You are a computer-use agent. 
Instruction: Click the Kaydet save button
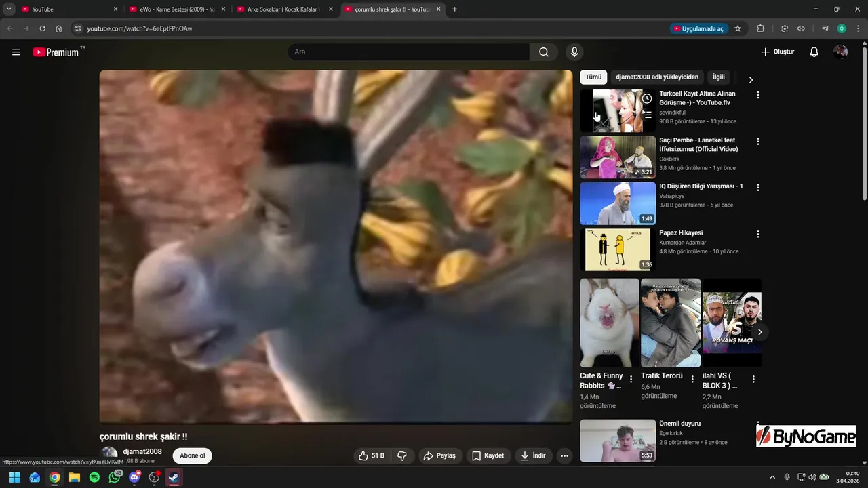(x=488, y=455)
